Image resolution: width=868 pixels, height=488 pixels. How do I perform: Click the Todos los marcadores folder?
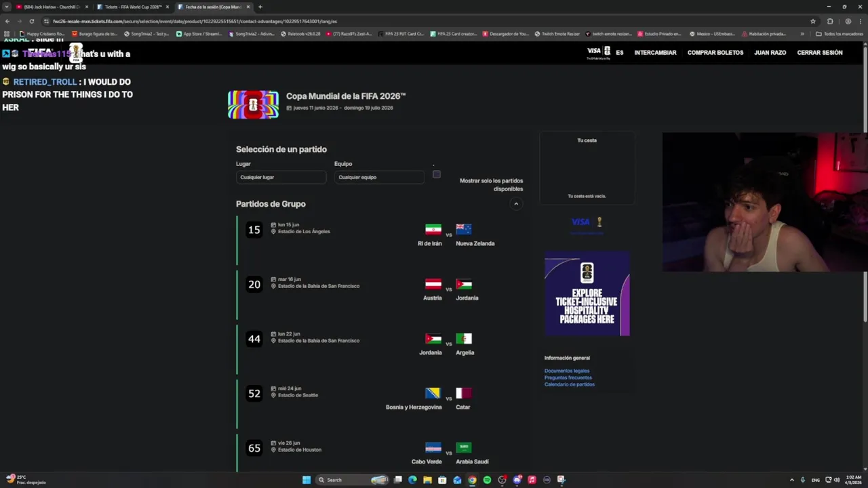(840, 33)
